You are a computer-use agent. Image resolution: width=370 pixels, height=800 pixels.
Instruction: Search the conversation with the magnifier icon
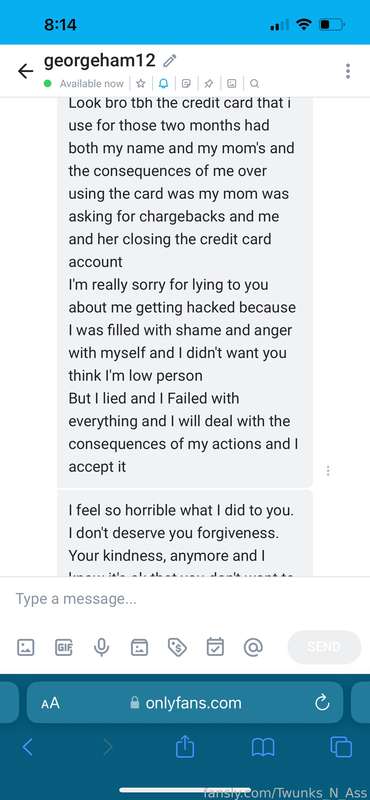pos(254,83)
